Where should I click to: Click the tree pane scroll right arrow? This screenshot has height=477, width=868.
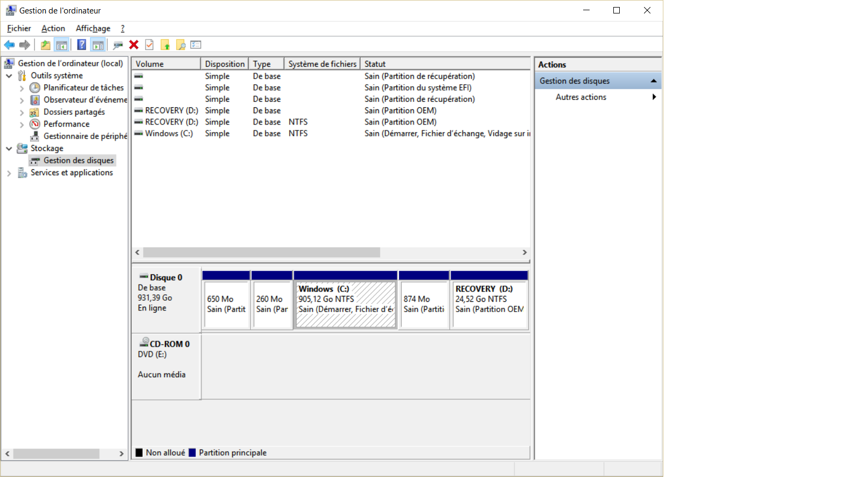(122, 454)
